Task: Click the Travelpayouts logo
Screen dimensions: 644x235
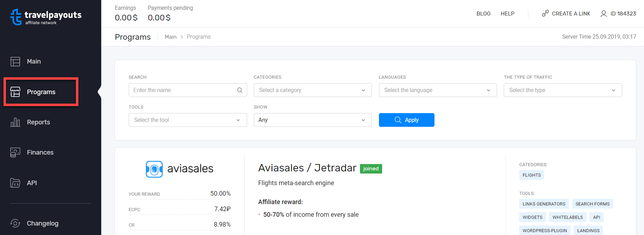Action: pyautogui.click(x=46, y=17)
